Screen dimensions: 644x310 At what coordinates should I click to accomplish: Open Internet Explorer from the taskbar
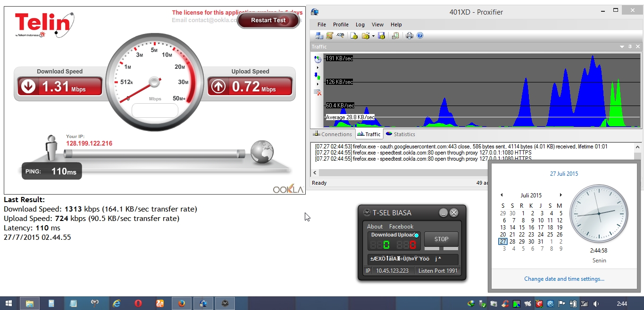point(117,303)
